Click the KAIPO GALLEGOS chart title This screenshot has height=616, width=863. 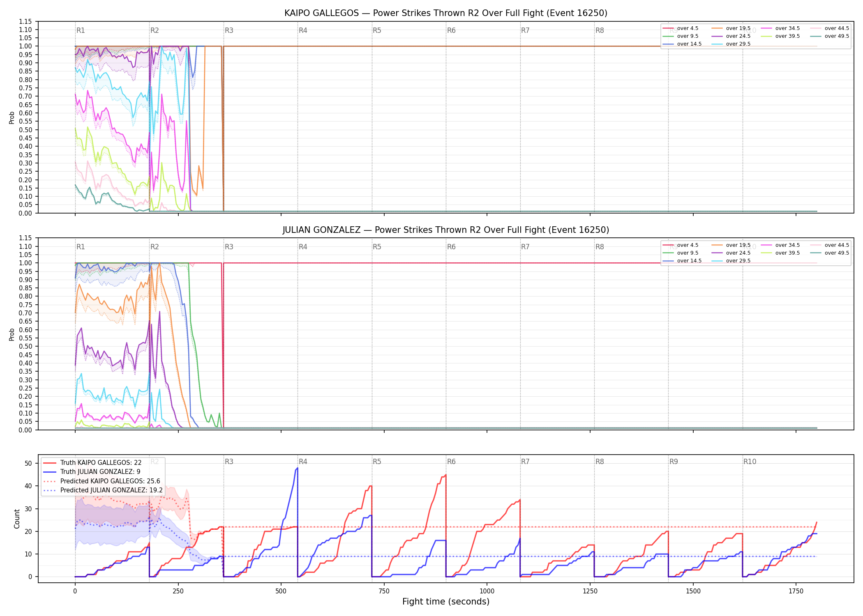coord(446,13)
